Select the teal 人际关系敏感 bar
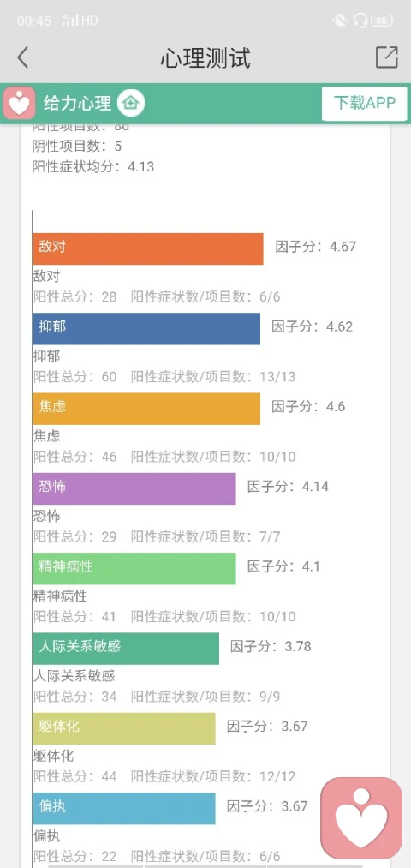Screen dimensions: 411x868 126,649
